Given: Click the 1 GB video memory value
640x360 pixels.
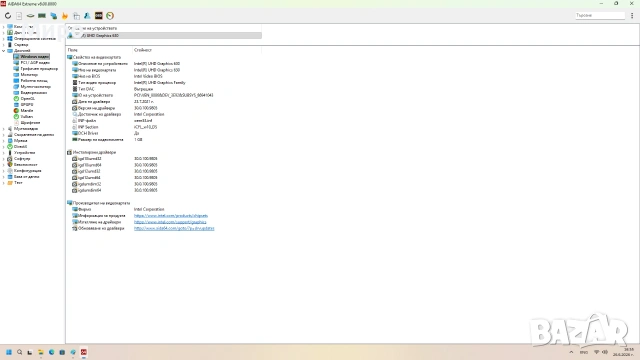Looking at the screenshot, I should pyautogui.click(x=138, y=140).
